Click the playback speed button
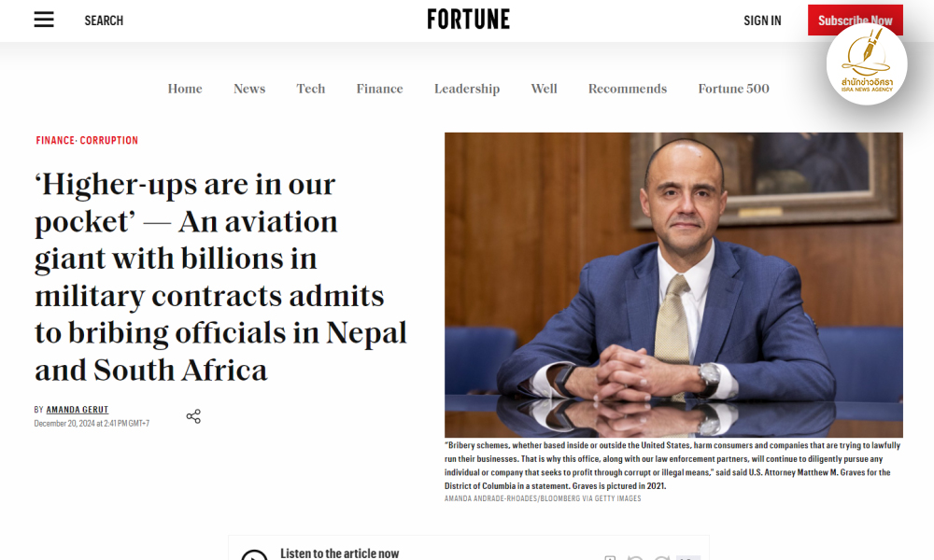 pyautogui.click(x=688, y=558)
